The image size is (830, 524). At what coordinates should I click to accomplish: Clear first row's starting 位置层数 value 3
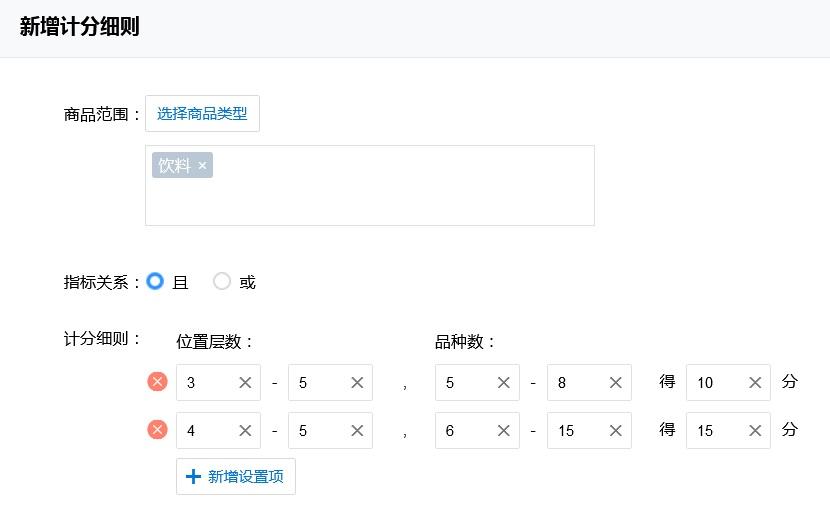click(x=245, y=382)
